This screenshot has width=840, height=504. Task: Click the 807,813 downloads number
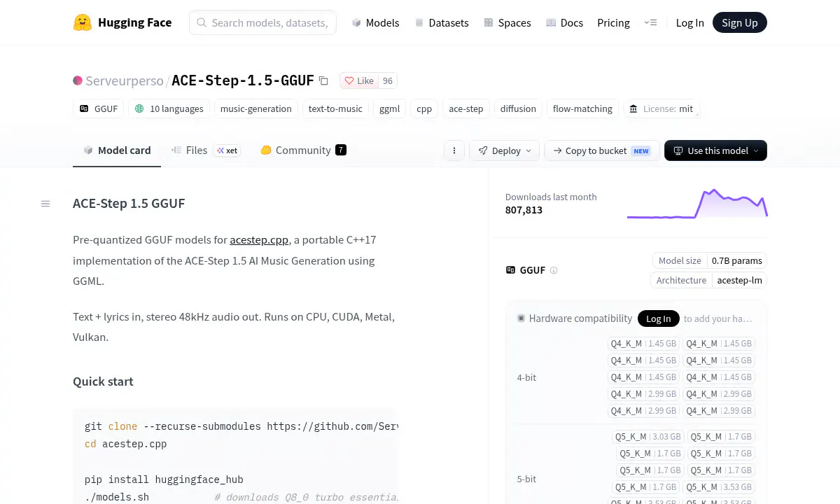[x=524, y=210]
